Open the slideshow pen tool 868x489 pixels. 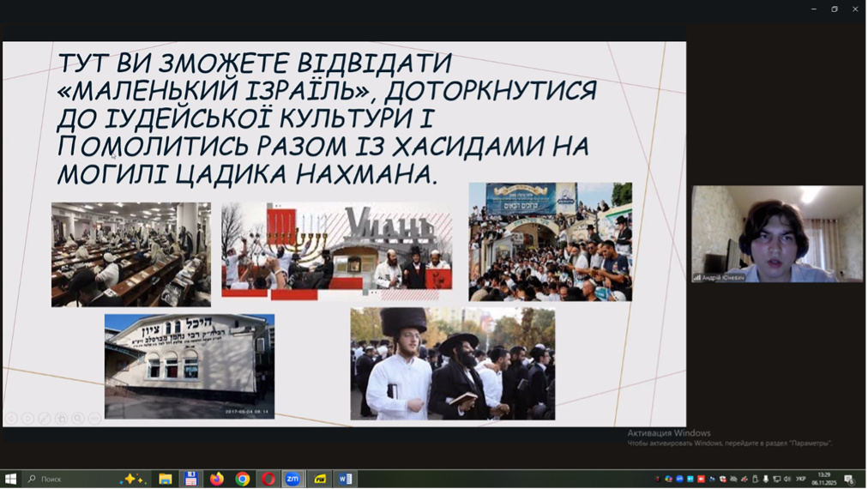tap(45, 419)
